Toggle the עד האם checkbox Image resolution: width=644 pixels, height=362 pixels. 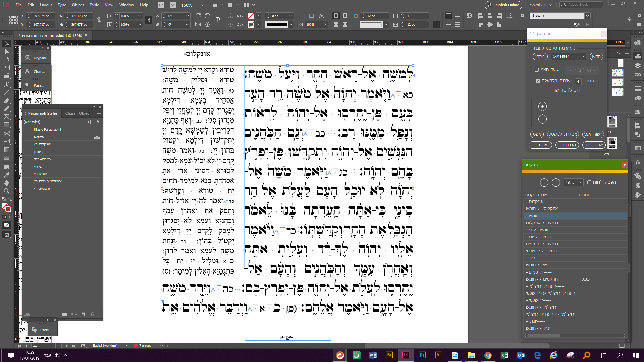point(537,70)
